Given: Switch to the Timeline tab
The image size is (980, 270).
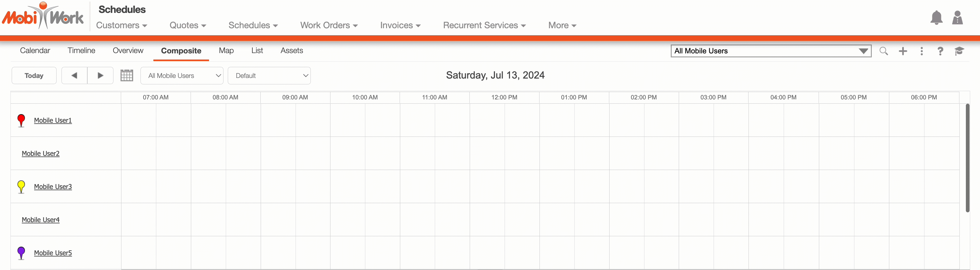Looking at the screenshot, I should 81,51.
